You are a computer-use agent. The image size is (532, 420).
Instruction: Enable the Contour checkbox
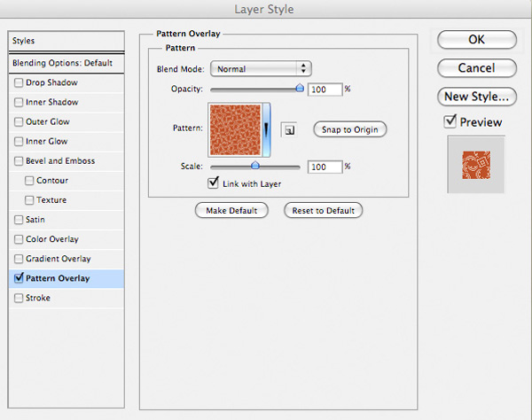pos(29,181)
